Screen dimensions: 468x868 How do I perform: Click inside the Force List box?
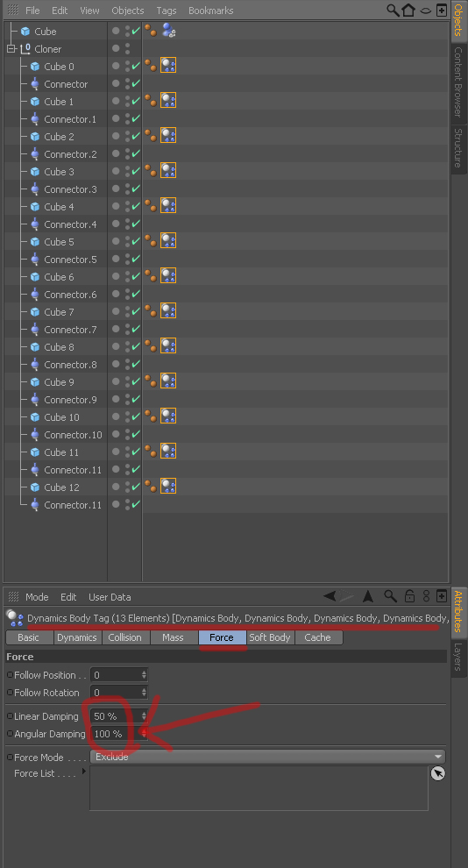point(259,788)
